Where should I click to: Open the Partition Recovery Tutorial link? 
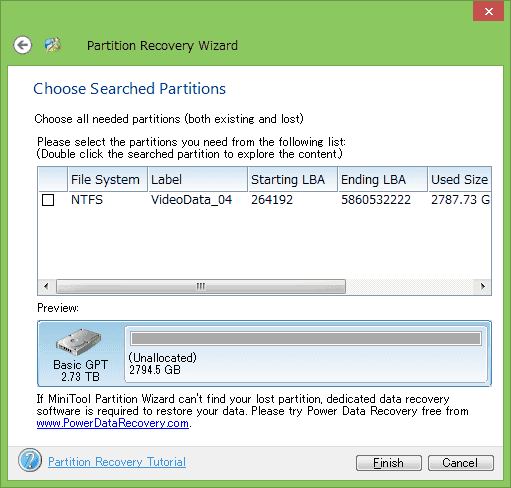tap(117, 462)
